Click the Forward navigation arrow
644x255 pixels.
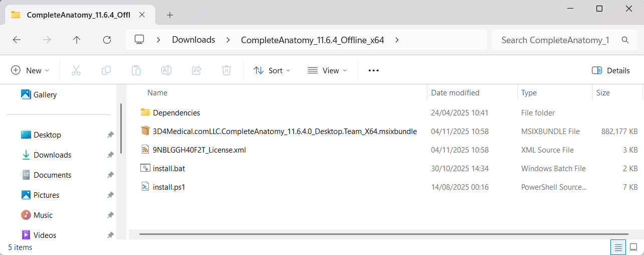(47, 40)
